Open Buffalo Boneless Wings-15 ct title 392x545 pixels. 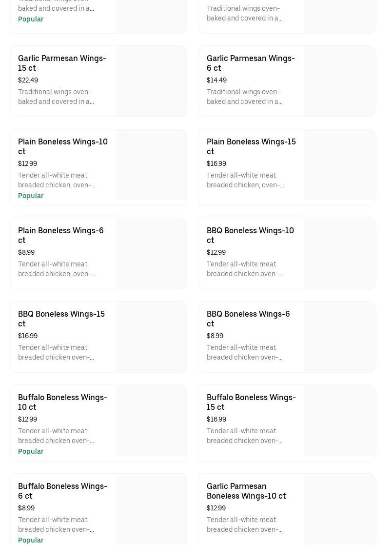(x=251, y=402)
